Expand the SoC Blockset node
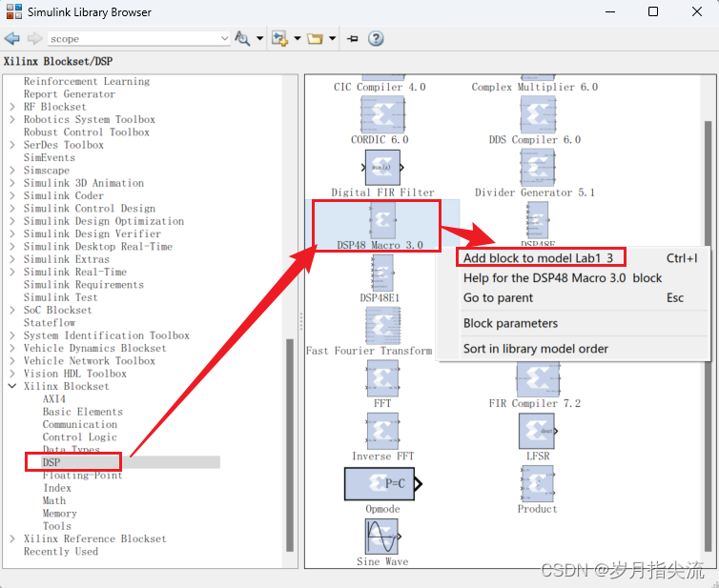Image resolution: width=719 pixels, height=588 pixels. tap(12, 311)
